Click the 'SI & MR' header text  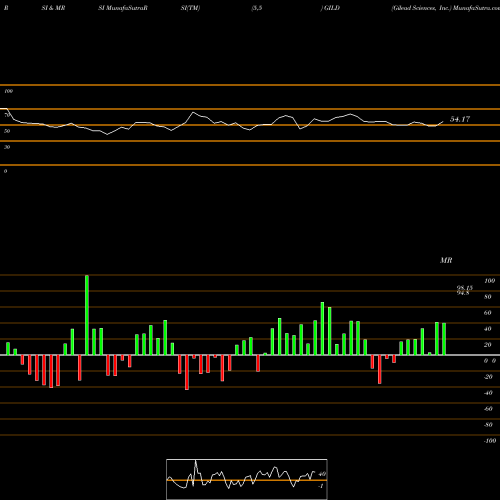pyautogui.click(x=53, y=8)
